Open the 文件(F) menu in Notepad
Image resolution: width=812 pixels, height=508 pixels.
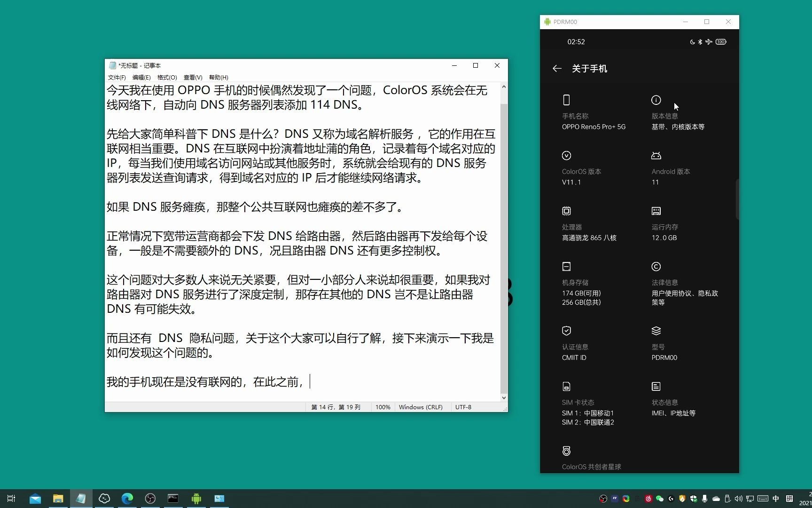pyautogui.click(x=117, y=78)
